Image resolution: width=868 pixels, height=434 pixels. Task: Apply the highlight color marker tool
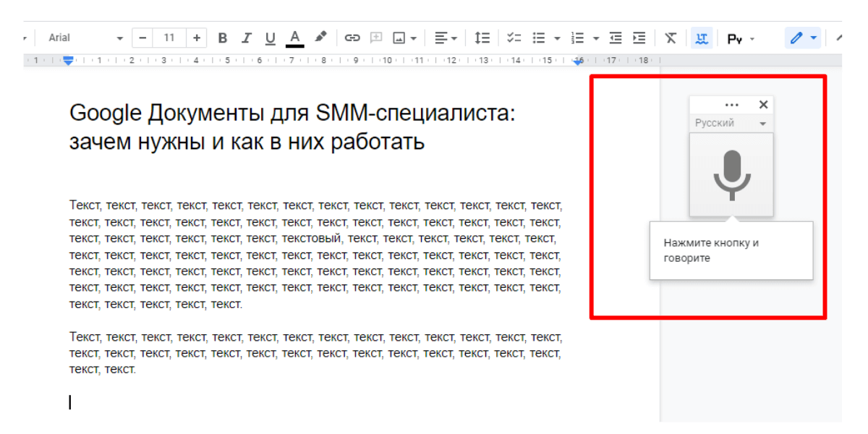[321, 38]
